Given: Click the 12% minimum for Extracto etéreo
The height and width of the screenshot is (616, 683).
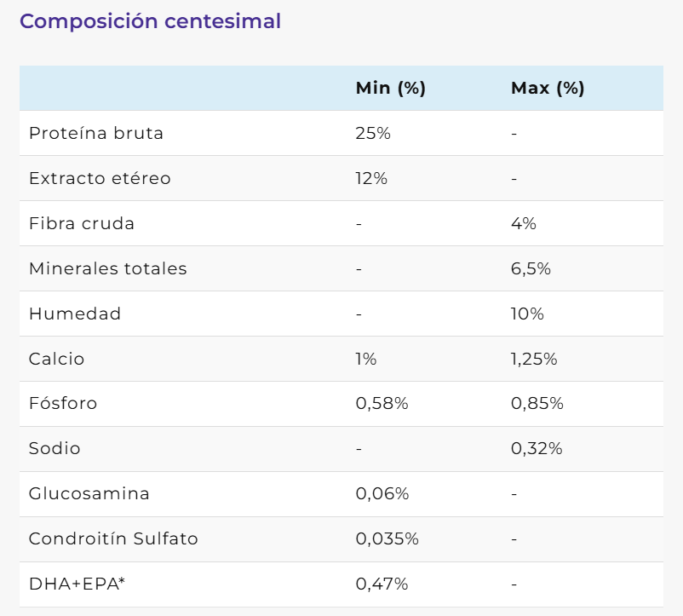Looking at the screenshot, I should pyautogui.click(x=371, y=179).
